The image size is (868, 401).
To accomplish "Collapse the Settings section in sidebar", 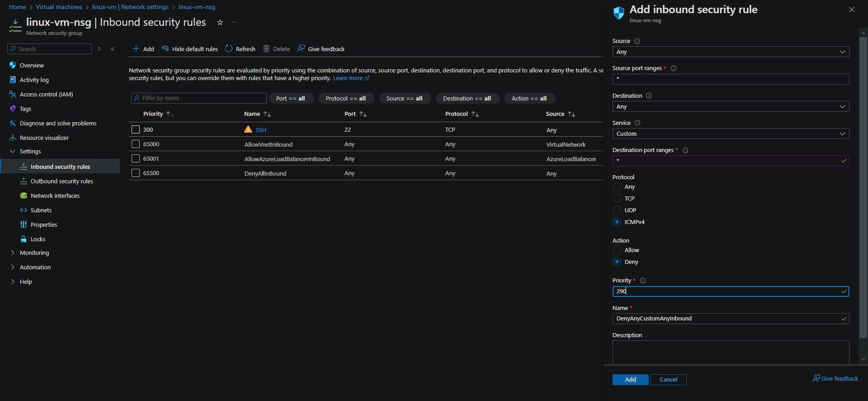I will (x=13, y=151).
